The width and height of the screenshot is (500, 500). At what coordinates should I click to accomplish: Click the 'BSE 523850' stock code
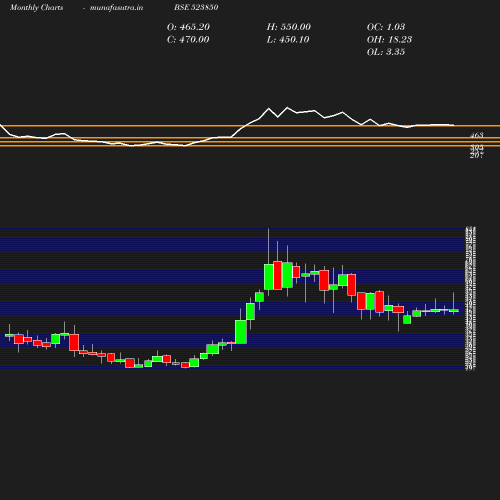pos(196,8)
